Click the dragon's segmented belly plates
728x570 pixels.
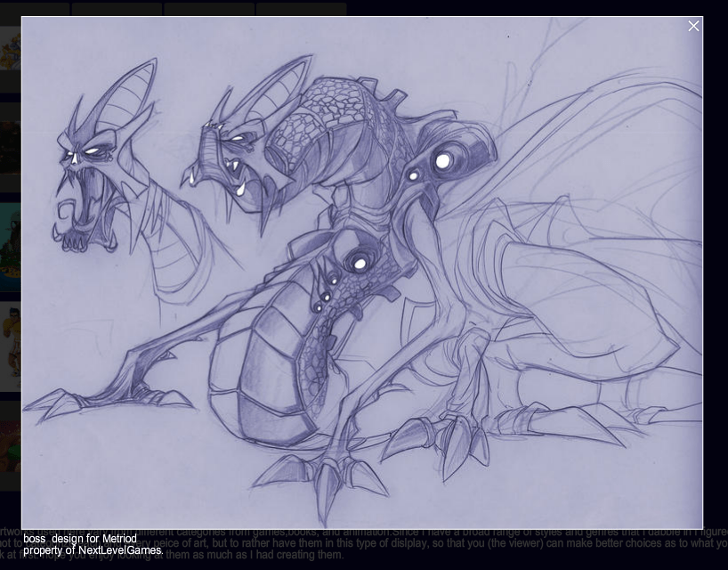coord(254,374)
